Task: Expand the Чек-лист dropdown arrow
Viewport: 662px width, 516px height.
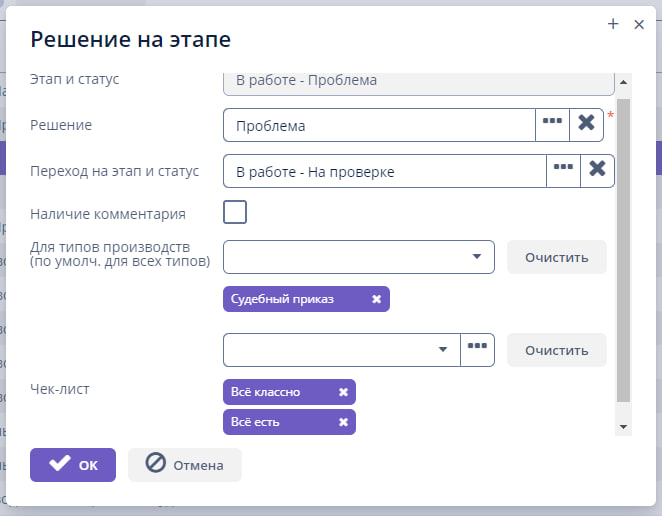Action: [443, 350]
